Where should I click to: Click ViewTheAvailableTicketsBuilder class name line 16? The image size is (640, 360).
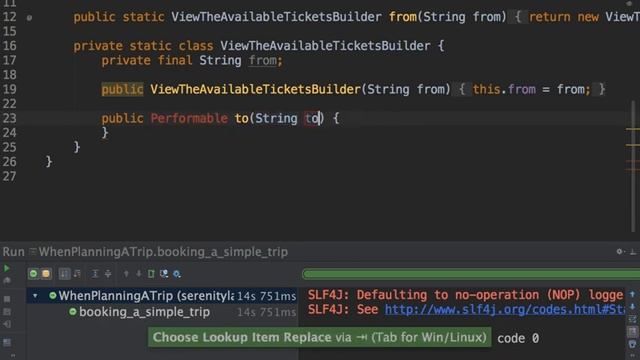point(325,46)
